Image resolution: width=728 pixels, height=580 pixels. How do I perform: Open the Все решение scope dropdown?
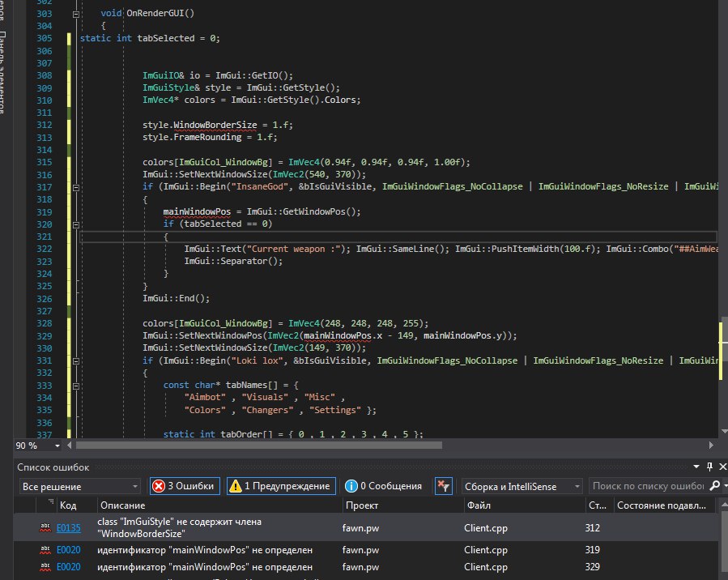coord(79,486)
